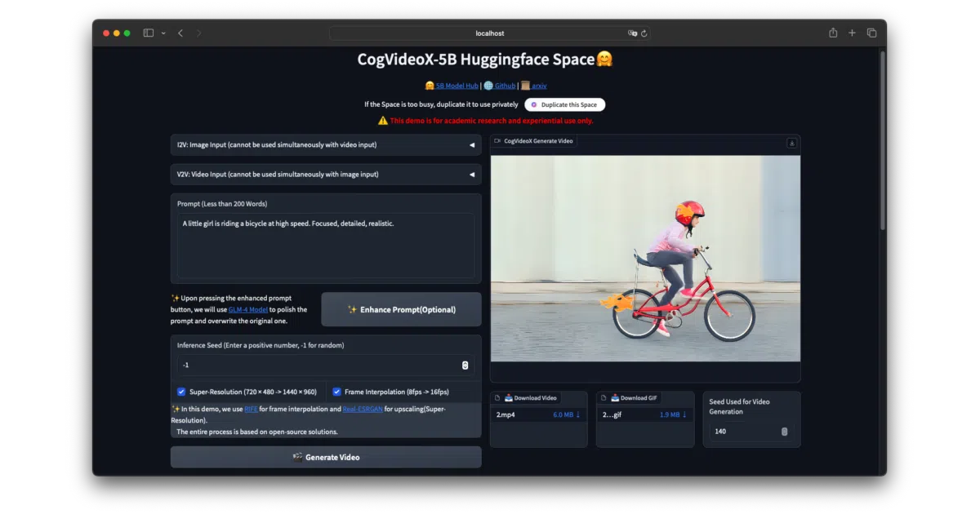Click inside the Prompt text area
The width and height of the screenshot is (980, 514).
(x=326, y=246)
